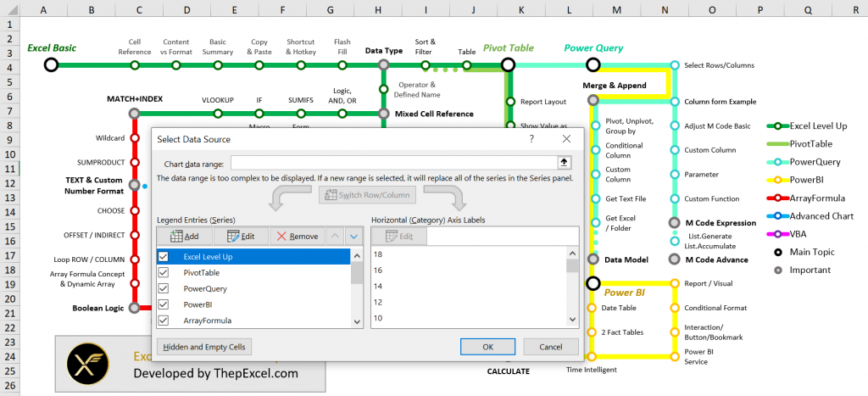Click the Power Query main topic circle

tap(593, 65)
